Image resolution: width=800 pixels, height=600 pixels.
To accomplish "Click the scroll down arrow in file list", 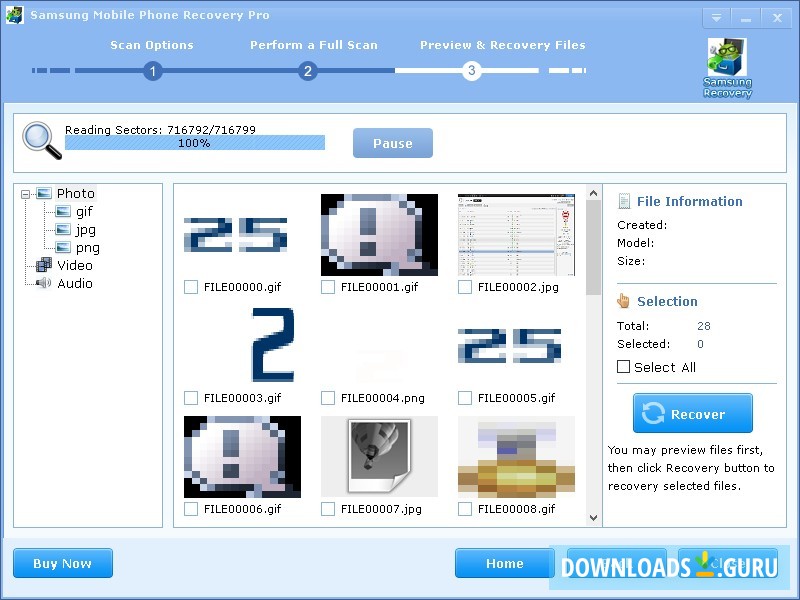I will click(x=593, y=518).
